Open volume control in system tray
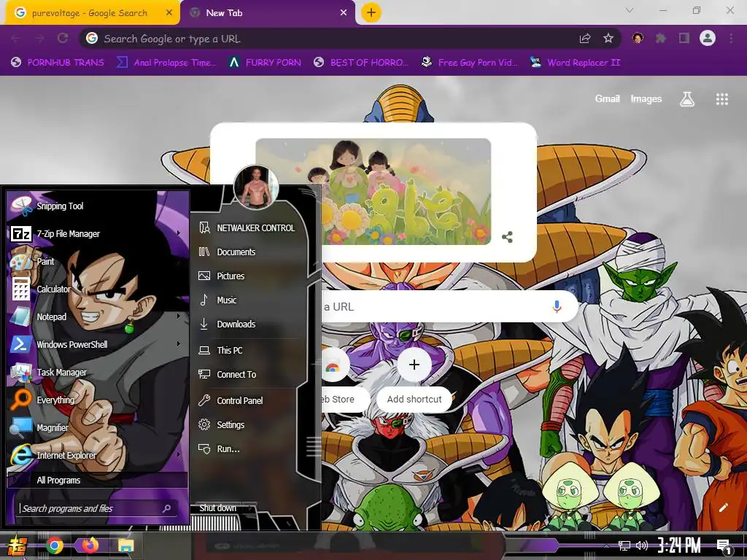747x560 pixels. pos(642,545)
